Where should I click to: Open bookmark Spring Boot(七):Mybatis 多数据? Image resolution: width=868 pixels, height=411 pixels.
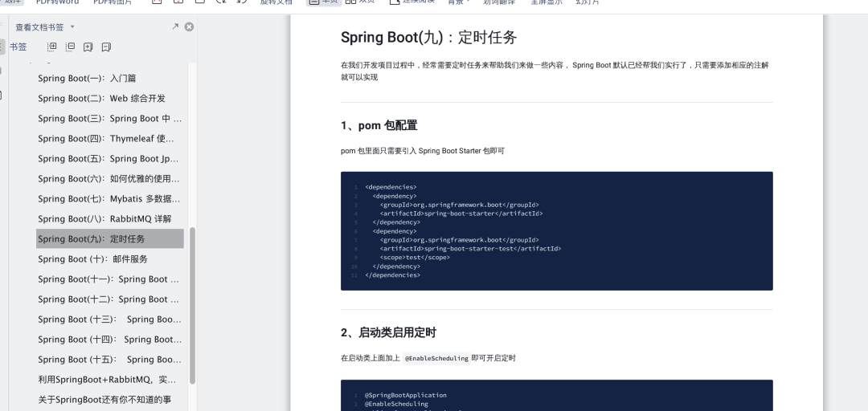coord(109,199)
